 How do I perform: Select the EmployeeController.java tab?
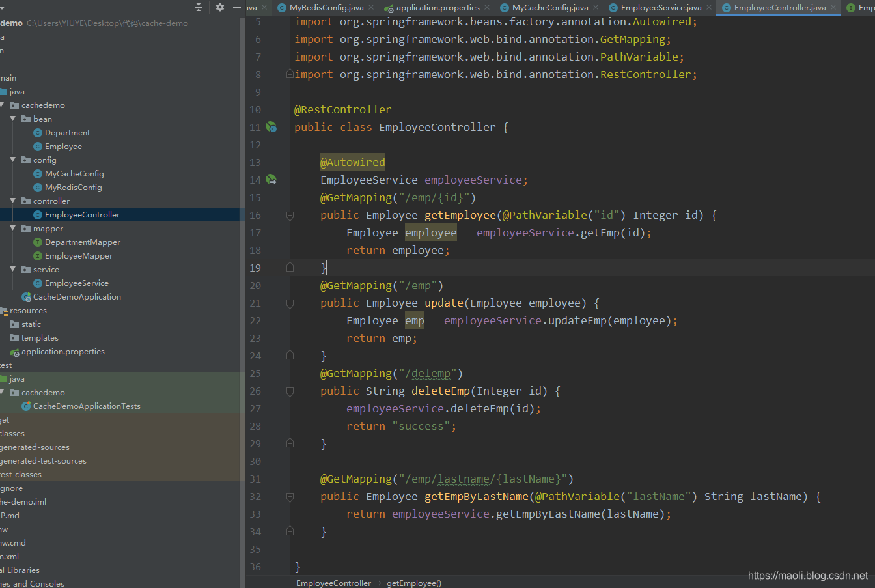(x=779, y=8)
